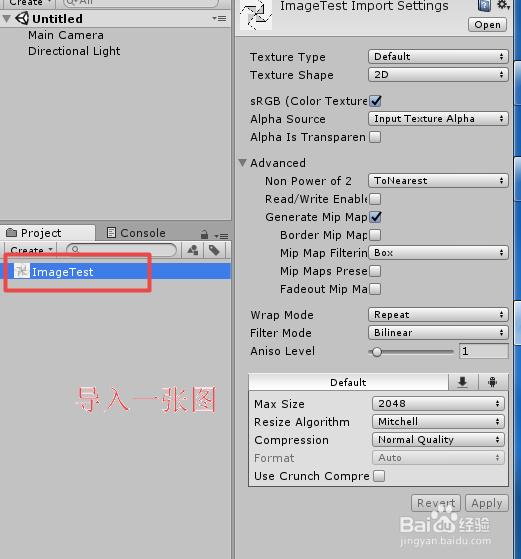Click the Advanced section label
521x559 pixels.
pos(278,163)
